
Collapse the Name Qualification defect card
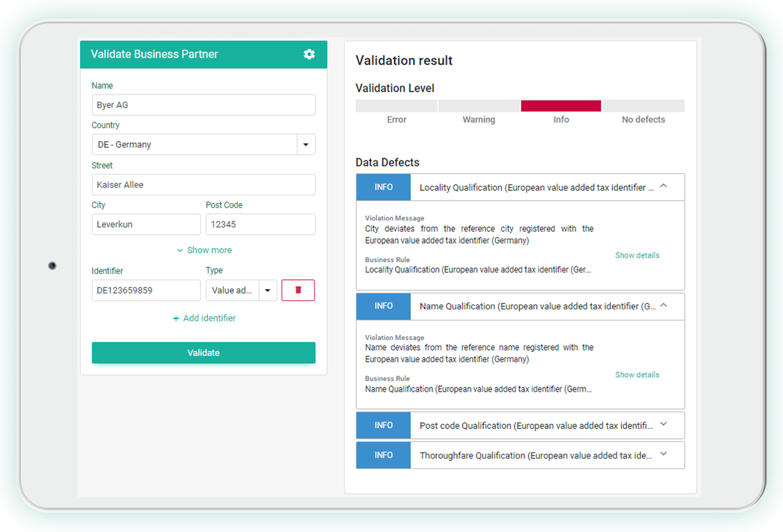tap(663, 306)
